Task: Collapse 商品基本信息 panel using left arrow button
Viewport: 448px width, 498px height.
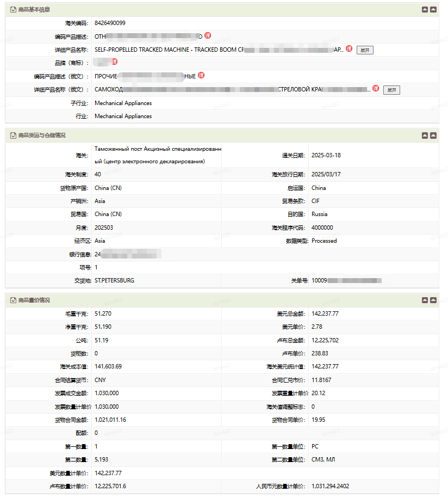Action: pyautogui.click(x=425, y=9)
